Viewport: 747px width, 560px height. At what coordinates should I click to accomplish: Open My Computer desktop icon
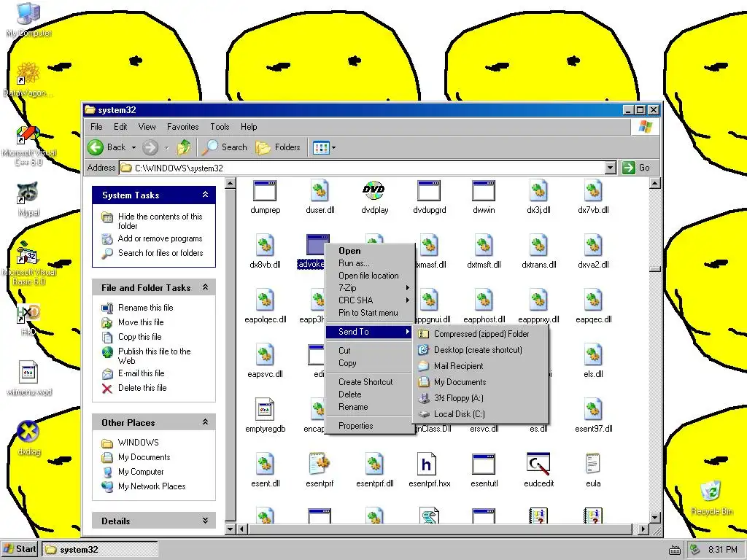coord(28,13)
